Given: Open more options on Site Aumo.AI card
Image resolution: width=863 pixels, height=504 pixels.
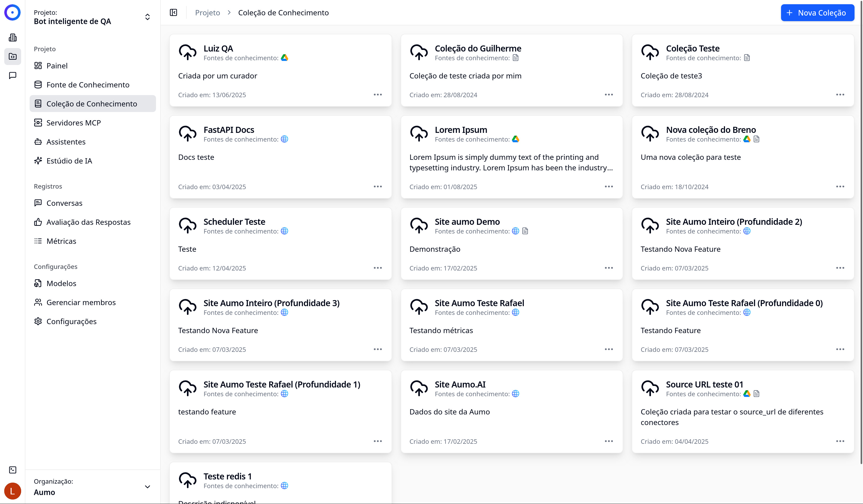Looking at the screenshot, I should 609,441.
